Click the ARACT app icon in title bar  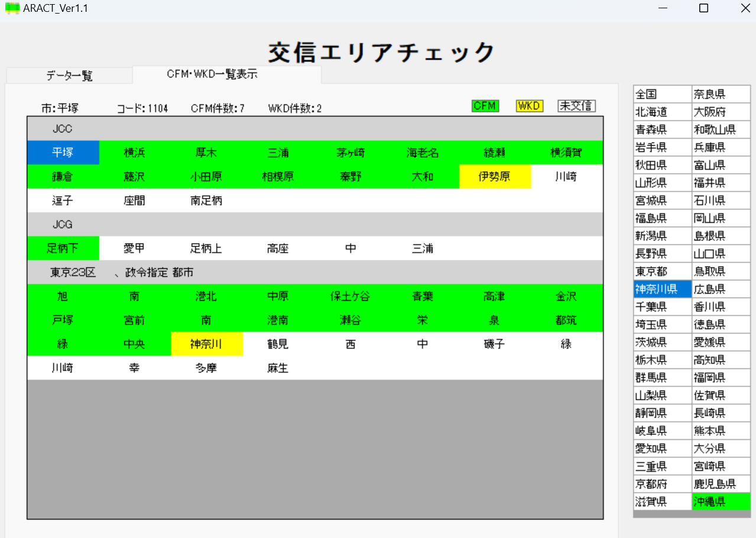12,9
